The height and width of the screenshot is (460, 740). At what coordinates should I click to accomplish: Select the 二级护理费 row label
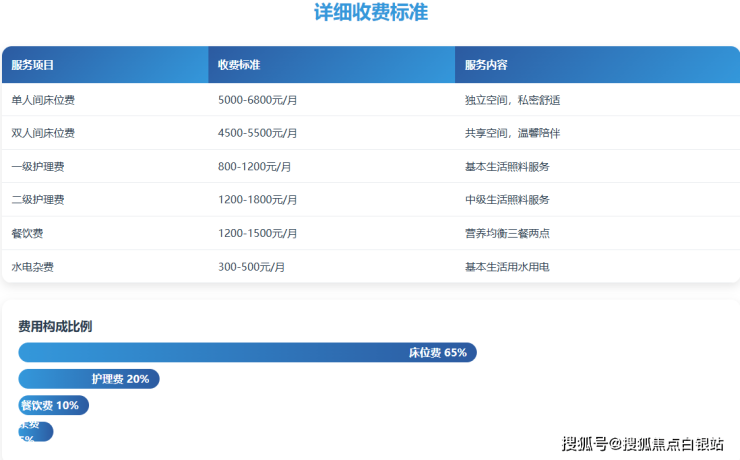click(38, 200)
